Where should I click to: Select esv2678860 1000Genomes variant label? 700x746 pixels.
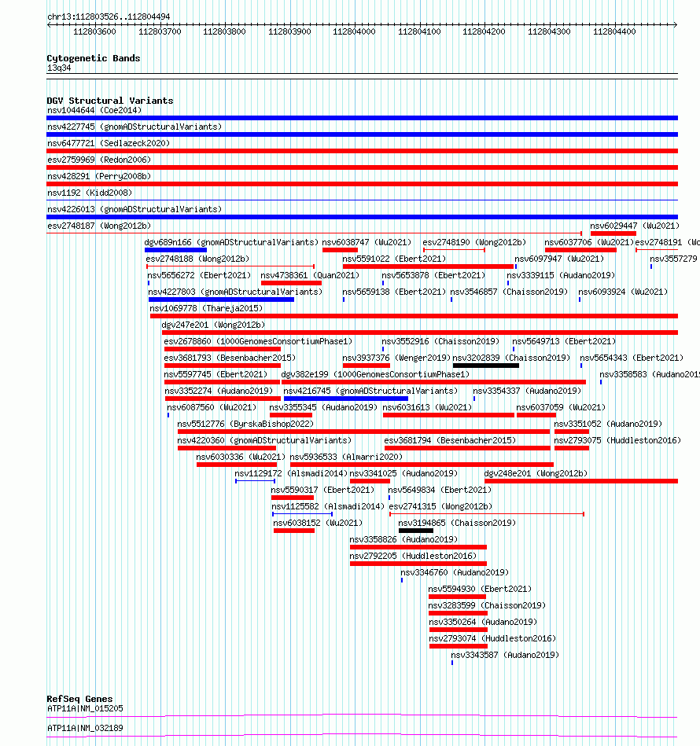pyautogui.click(x=258, y=342)
